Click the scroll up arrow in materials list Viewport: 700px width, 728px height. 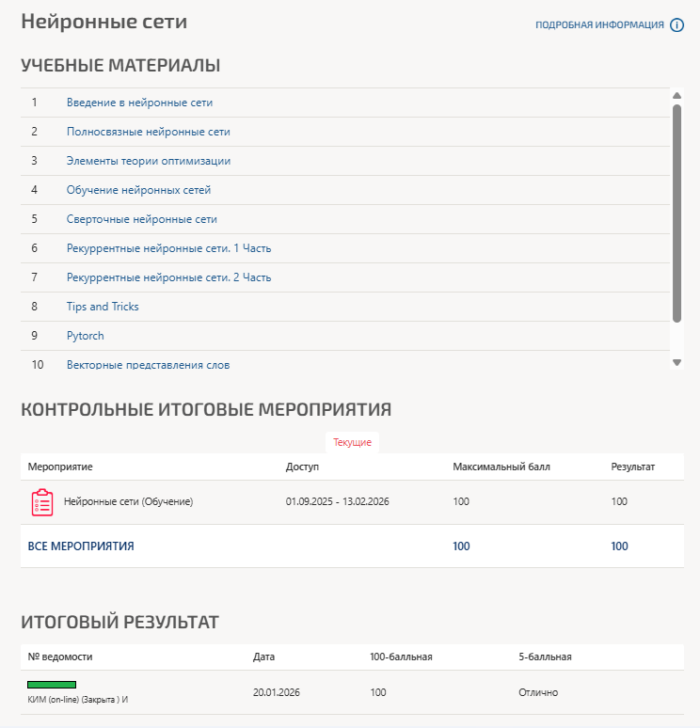(676, 95)
